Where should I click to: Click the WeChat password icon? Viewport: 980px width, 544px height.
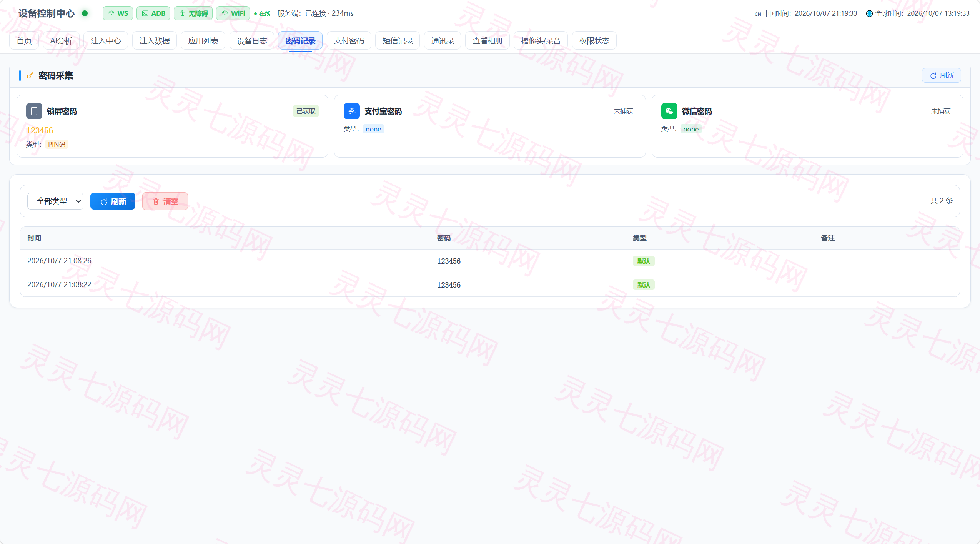(669, 111)
